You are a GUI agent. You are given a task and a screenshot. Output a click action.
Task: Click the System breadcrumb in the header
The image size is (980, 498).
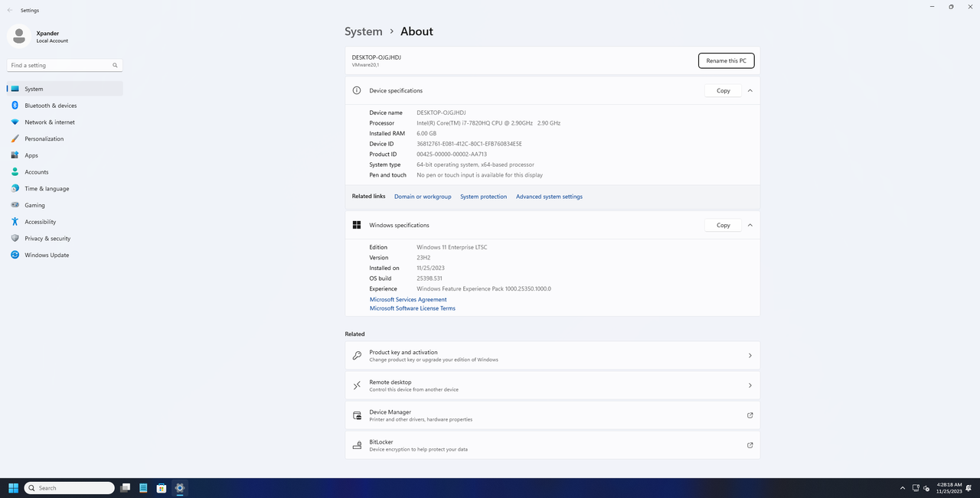[364, 31]
